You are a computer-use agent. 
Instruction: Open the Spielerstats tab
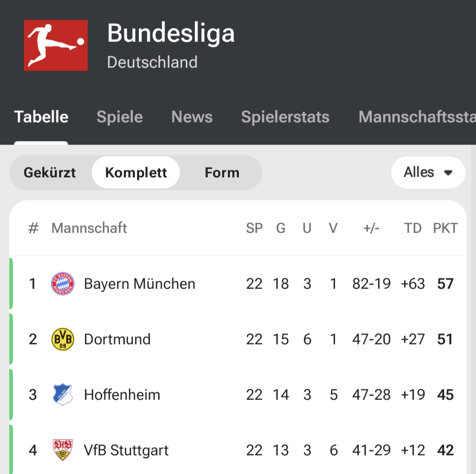[285, 117]
